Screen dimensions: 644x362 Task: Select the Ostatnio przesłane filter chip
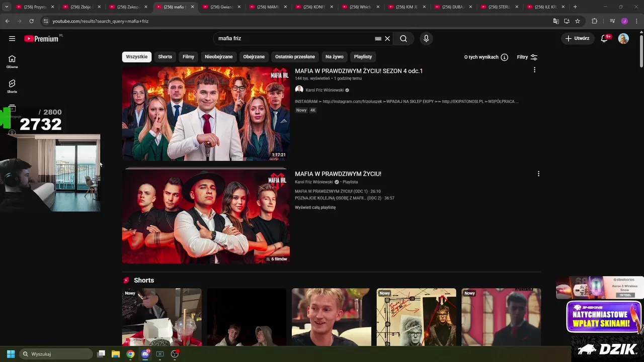295,57
